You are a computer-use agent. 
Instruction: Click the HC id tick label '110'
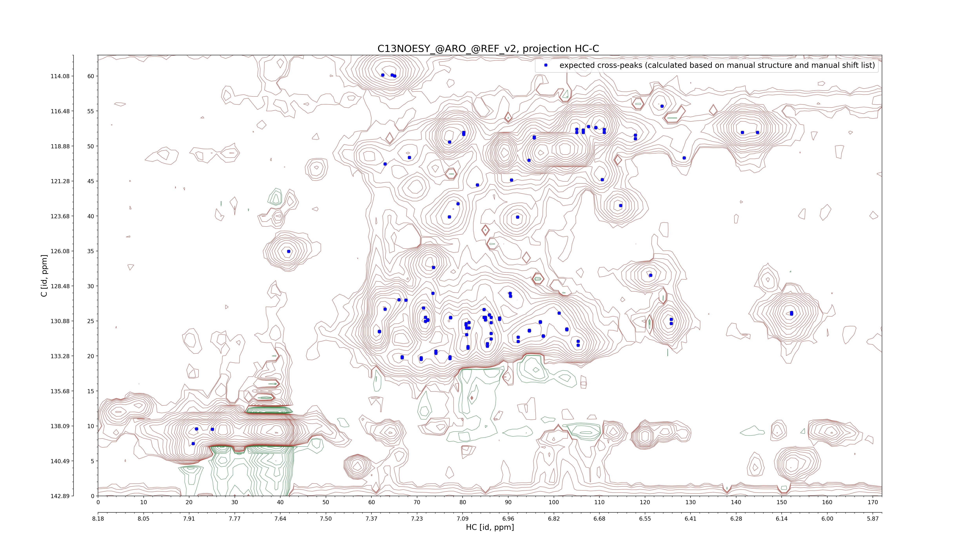pyautogui.click(x=599, y=502)
